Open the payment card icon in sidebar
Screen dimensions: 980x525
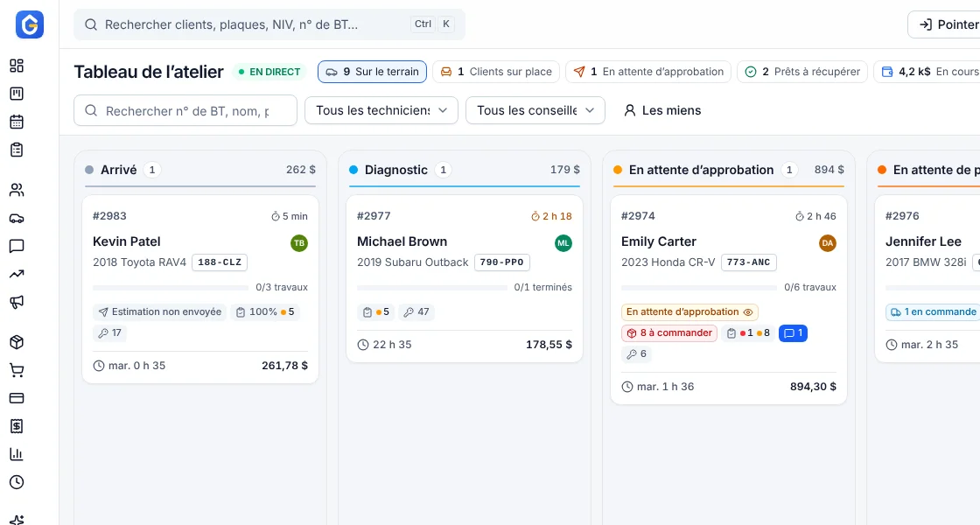tap(17, 398)
